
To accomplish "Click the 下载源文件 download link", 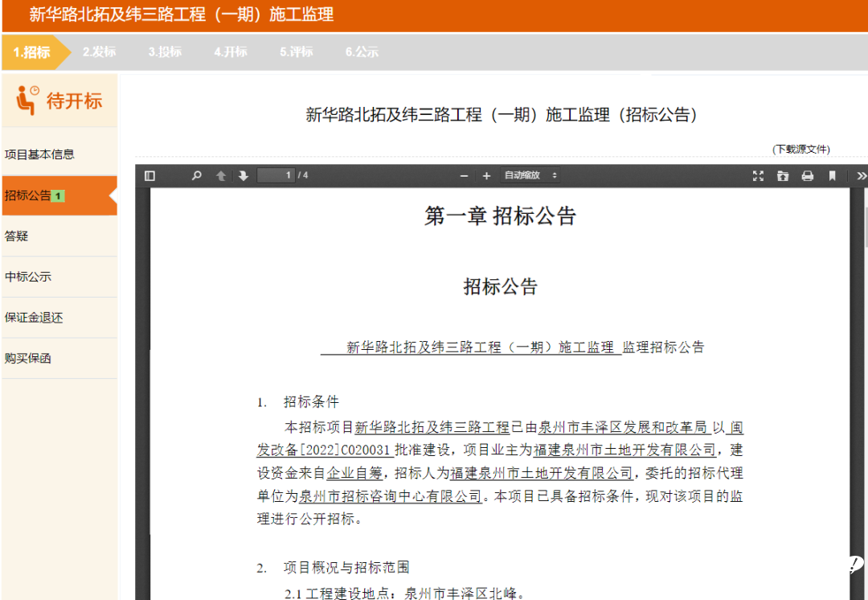I will pos(800,149).
